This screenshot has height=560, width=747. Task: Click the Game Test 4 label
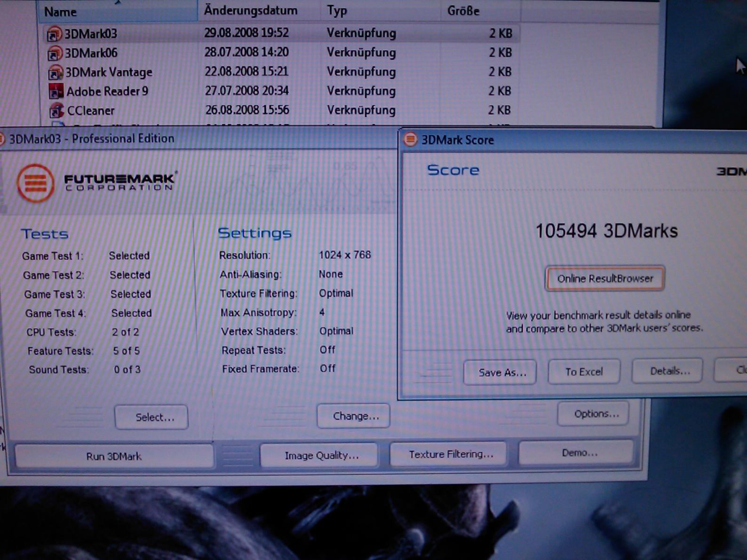pos(56,314)
